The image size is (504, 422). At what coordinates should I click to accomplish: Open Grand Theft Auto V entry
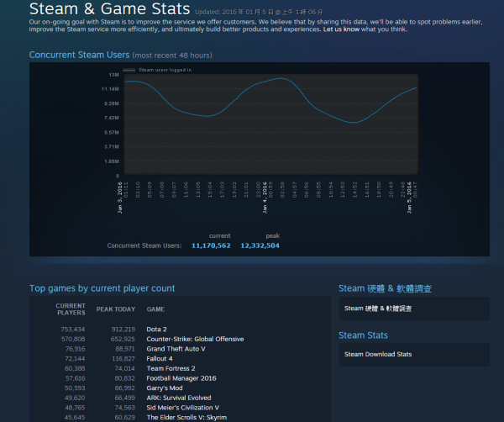[176, 349]
